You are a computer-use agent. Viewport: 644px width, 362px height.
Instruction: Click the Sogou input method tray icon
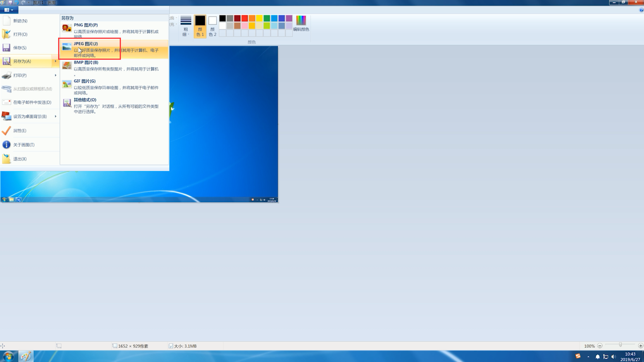[x=578, y=356]
